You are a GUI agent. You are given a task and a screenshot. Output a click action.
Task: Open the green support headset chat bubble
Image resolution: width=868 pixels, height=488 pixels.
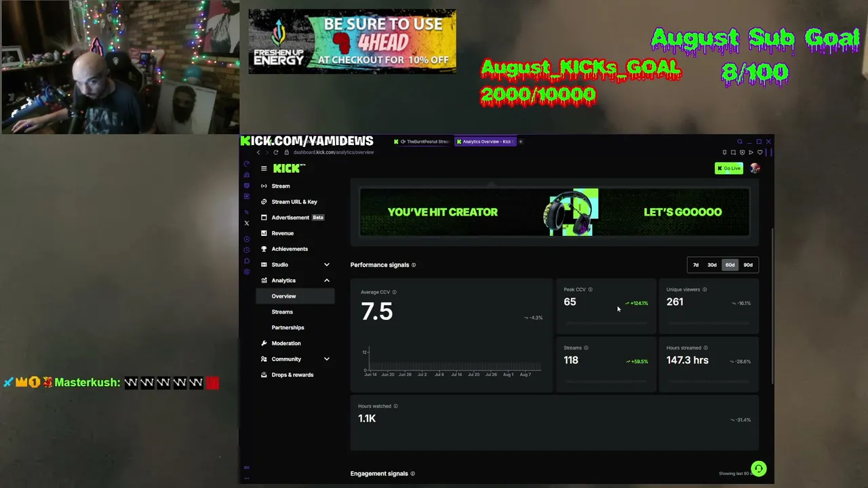click(759, 468)
